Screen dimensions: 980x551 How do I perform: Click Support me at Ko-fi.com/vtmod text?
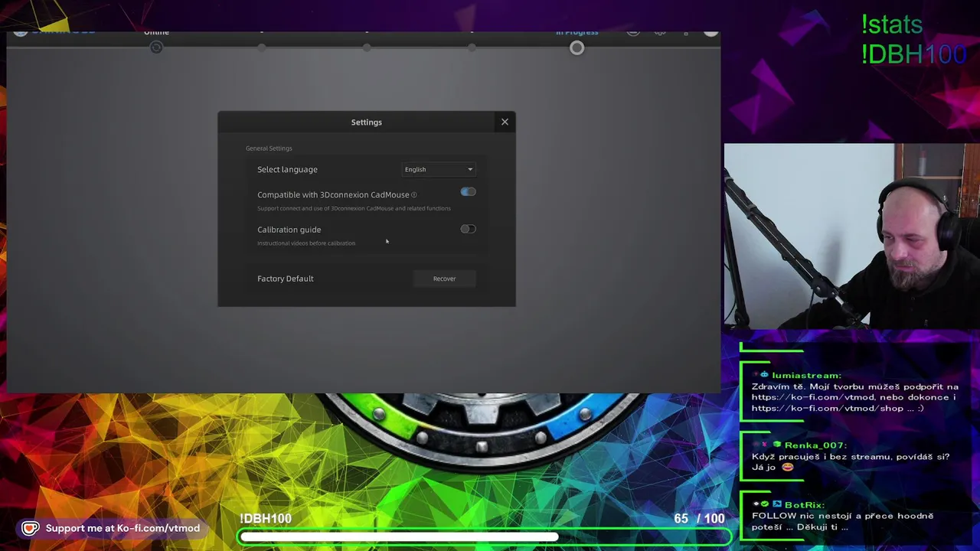122,528
